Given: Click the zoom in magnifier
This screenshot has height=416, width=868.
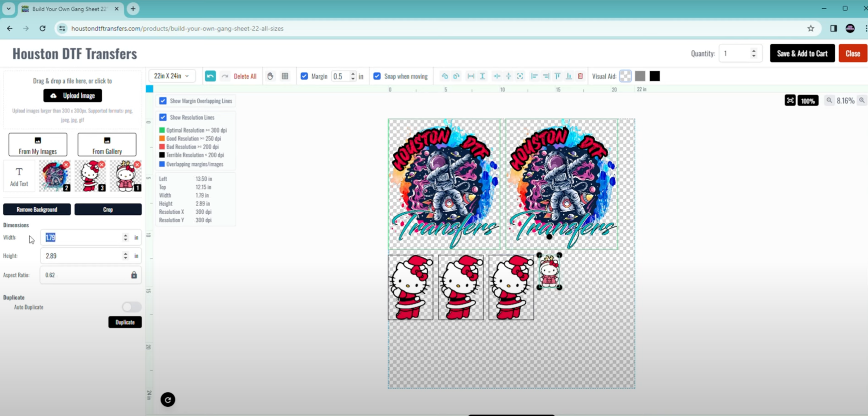Looking at the screenshot, I should pos(862,101).
